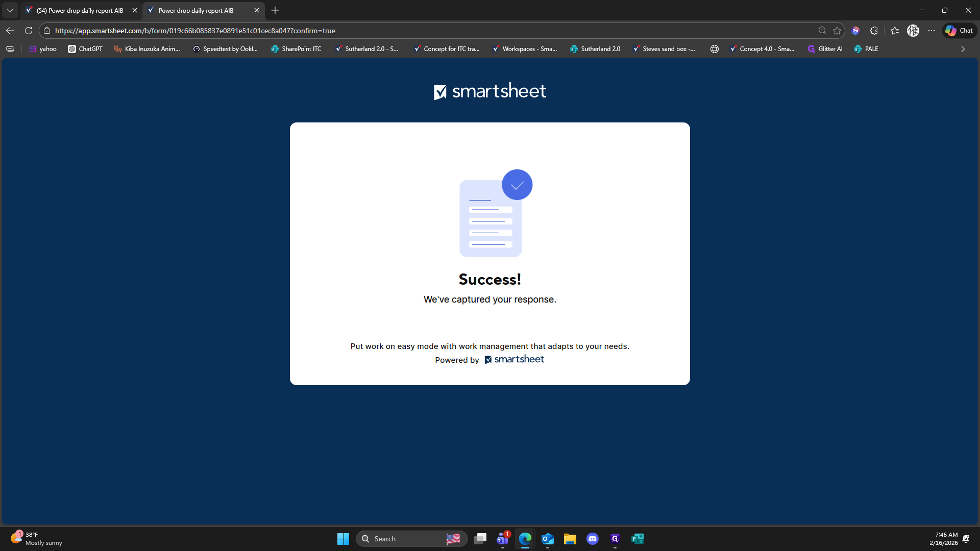Open the Glitter AI bookmark
Viewport: 980px width, 551px height.
coord(825,49)
